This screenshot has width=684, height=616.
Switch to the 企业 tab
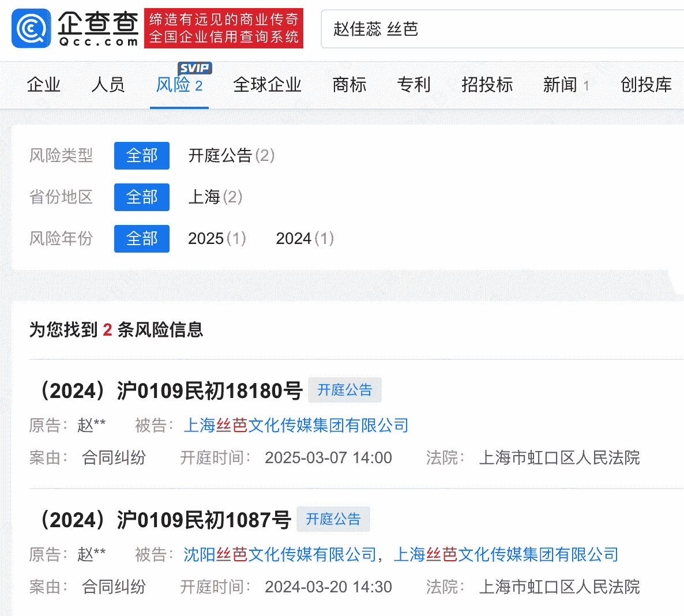44,85
